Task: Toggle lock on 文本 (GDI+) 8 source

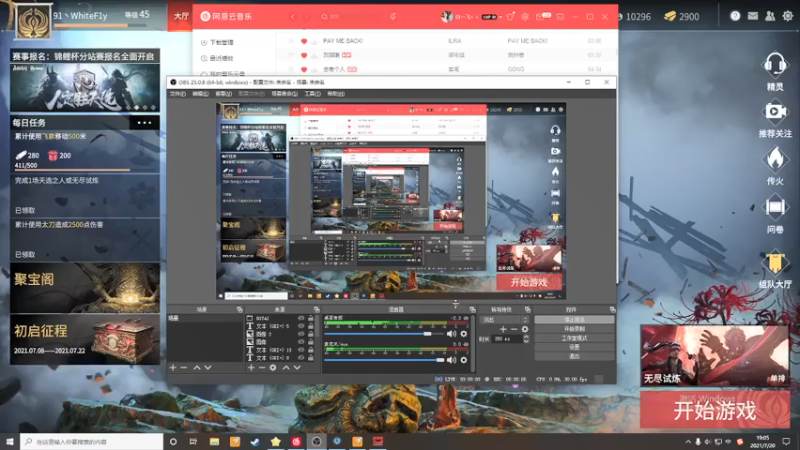Action: (310, 358)
